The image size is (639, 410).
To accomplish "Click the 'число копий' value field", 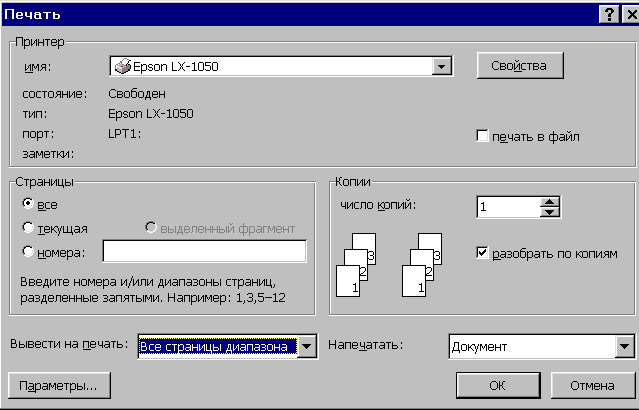I will coord(508,207).
